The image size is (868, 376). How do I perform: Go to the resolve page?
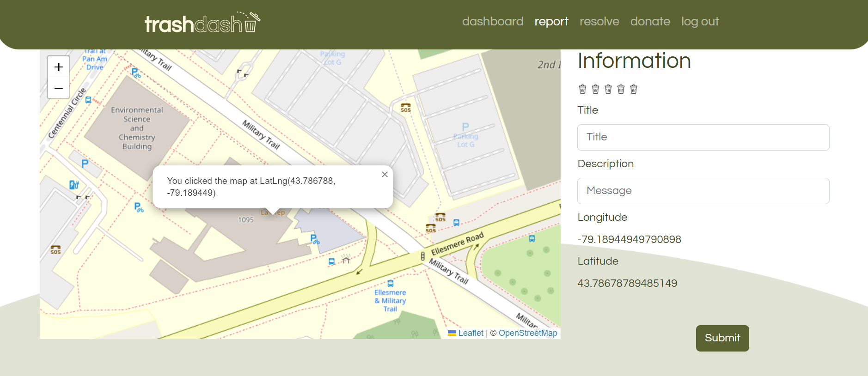coord(599,22)
